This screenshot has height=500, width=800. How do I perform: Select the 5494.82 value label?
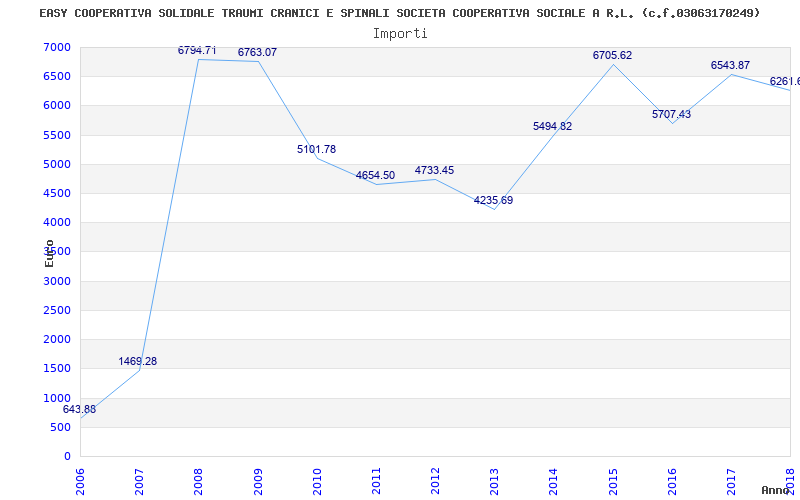click(x=553, y=126)
